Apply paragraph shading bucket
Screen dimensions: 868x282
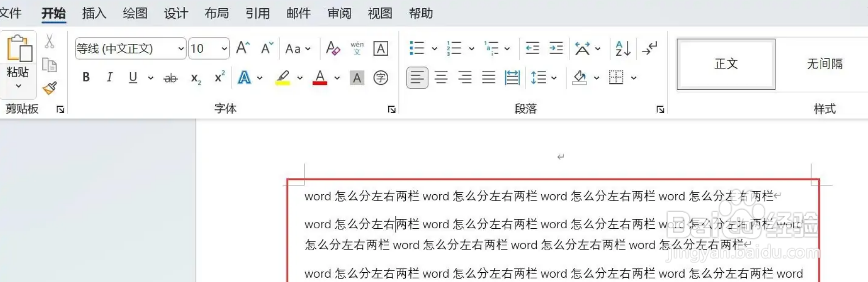point(579,78)
